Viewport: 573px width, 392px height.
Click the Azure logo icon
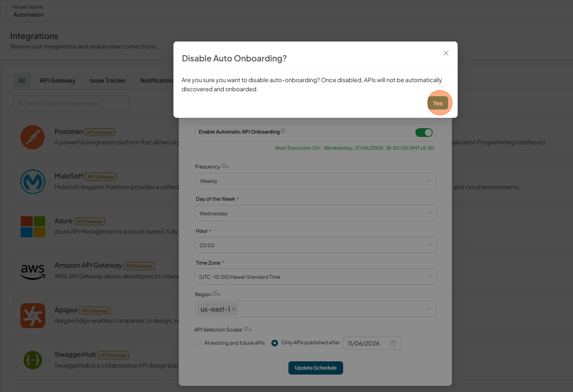click(x=33, y=226)
